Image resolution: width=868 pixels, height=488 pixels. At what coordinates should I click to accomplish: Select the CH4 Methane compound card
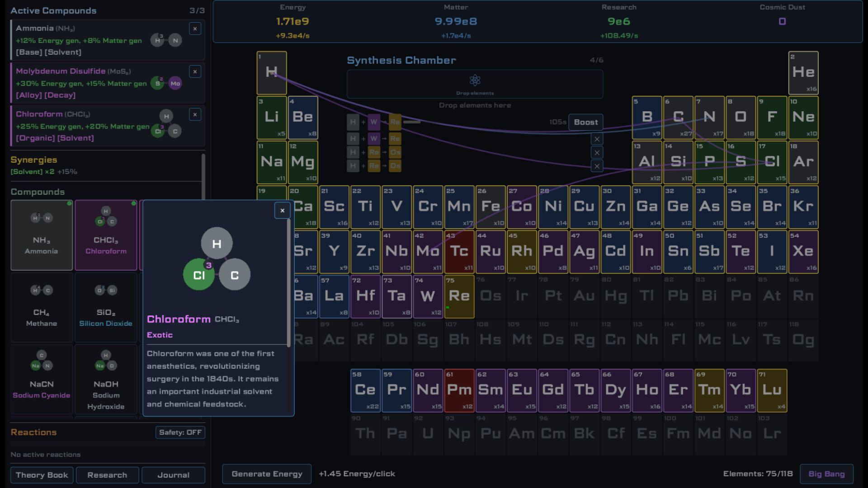(x=41, y=307)
